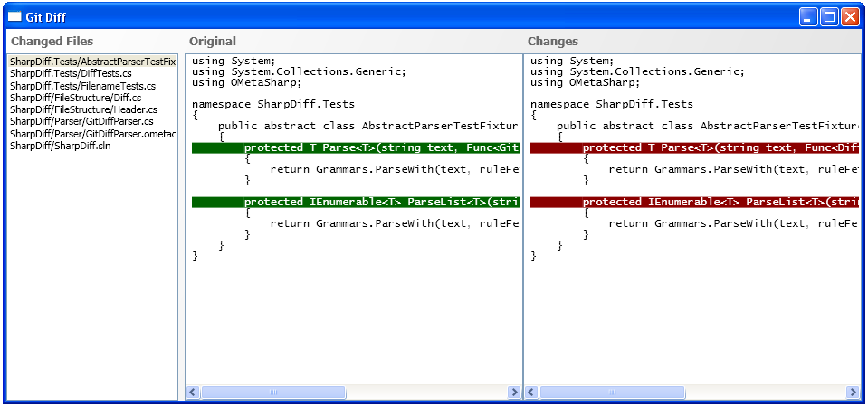Click Original pane right scroll arrow
The height and width of the screenshot is (407, 868).
click(x=514, y=393)
